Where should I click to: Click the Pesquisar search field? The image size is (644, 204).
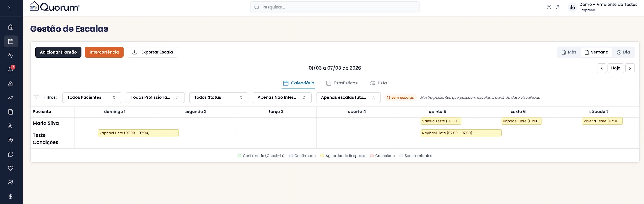335,7
